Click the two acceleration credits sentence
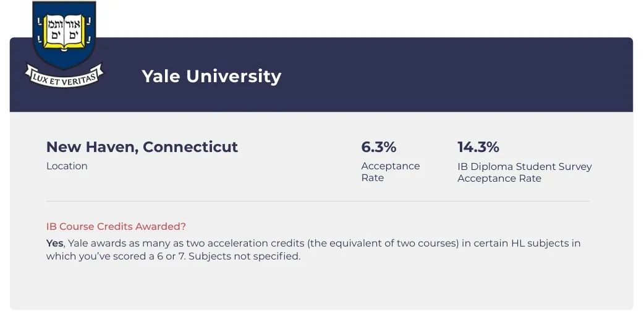This screenshot has width=644, height=317. point(313,250)
